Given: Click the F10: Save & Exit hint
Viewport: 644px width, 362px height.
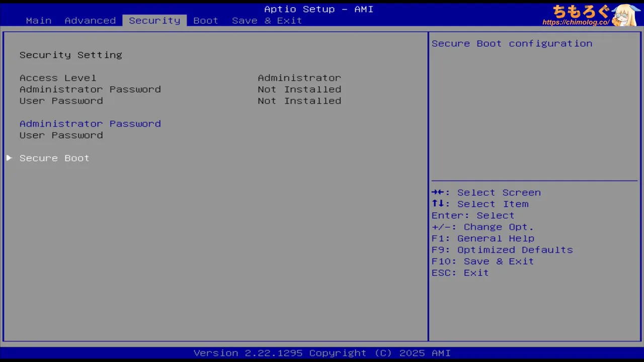Looking at the screenshot, I should [482, 261].
